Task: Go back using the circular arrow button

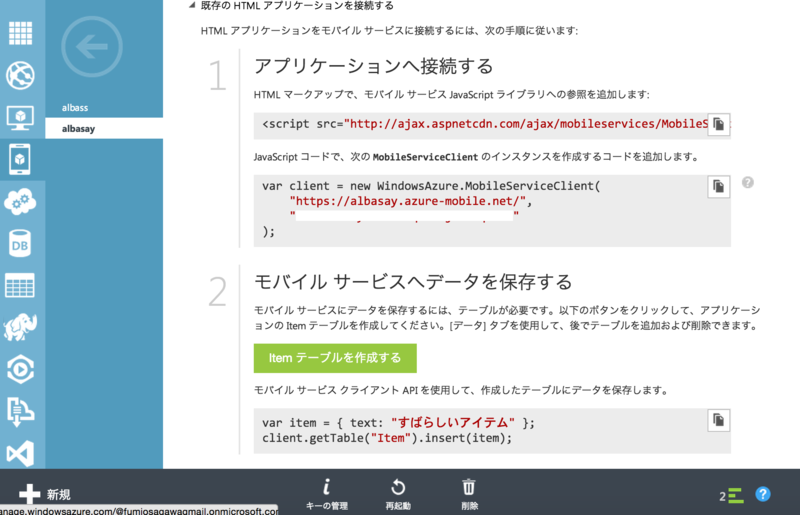Action: pos(92,47)
